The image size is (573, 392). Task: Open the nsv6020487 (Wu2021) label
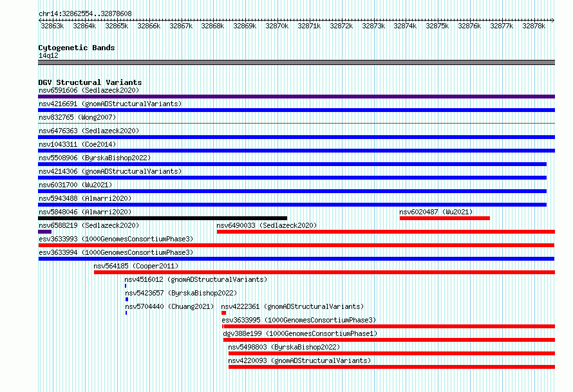(x=436, y=212)
